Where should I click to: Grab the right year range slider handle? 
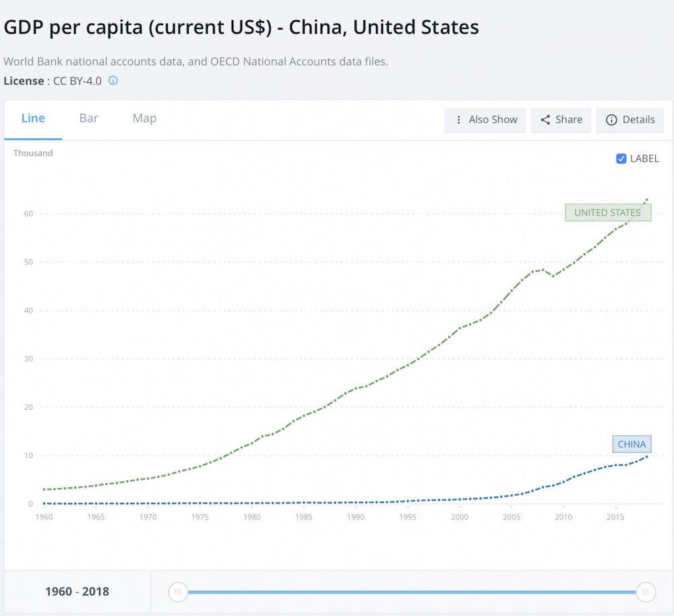(x=646, y=592)
